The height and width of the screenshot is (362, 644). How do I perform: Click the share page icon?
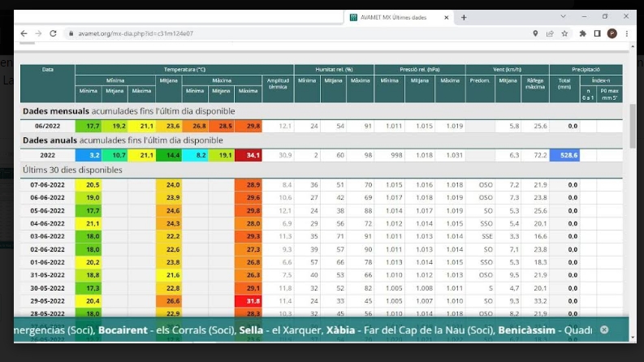click(x=550, y=33)
